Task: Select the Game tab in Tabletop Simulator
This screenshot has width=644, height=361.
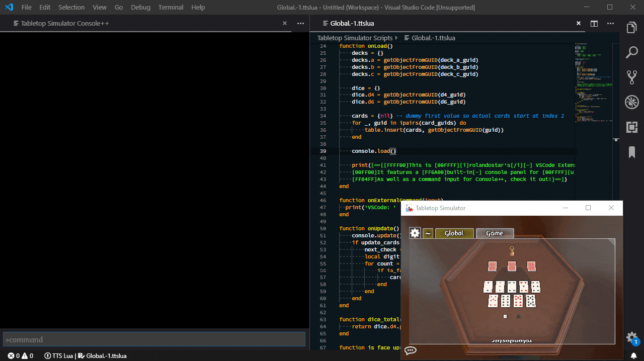Action: (x=495, y=233)
